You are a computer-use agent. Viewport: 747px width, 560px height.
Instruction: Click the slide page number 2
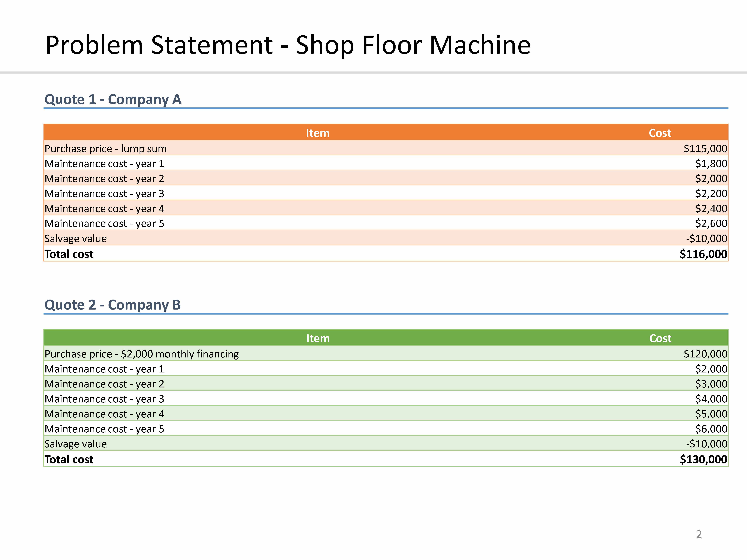pos(699,534)
